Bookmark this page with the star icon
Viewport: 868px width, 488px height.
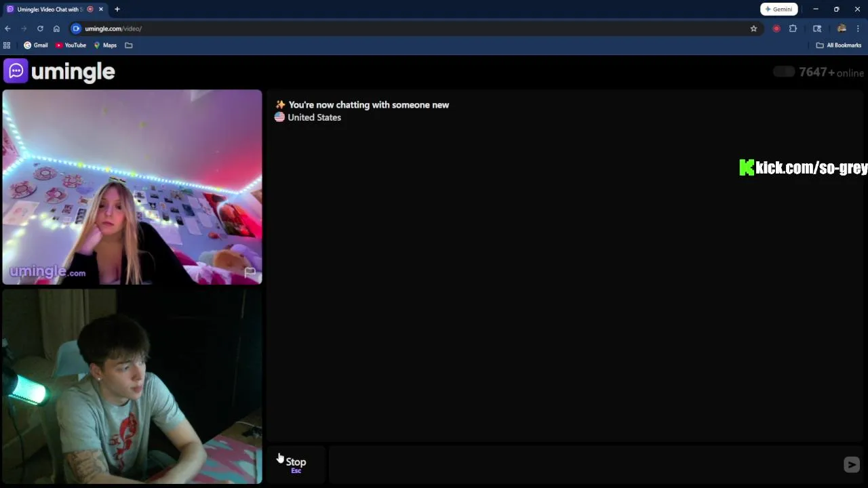point(753,28)
